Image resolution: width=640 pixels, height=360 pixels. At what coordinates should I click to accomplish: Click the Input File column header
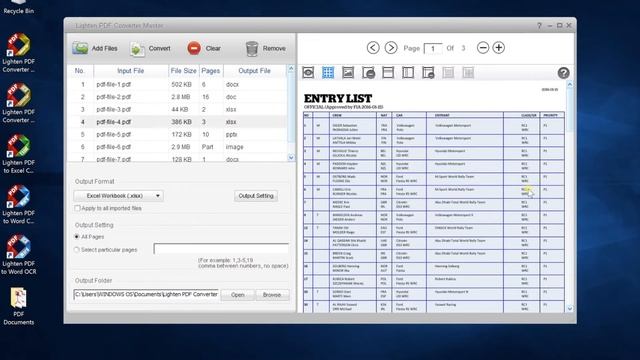tap(131, 71)
